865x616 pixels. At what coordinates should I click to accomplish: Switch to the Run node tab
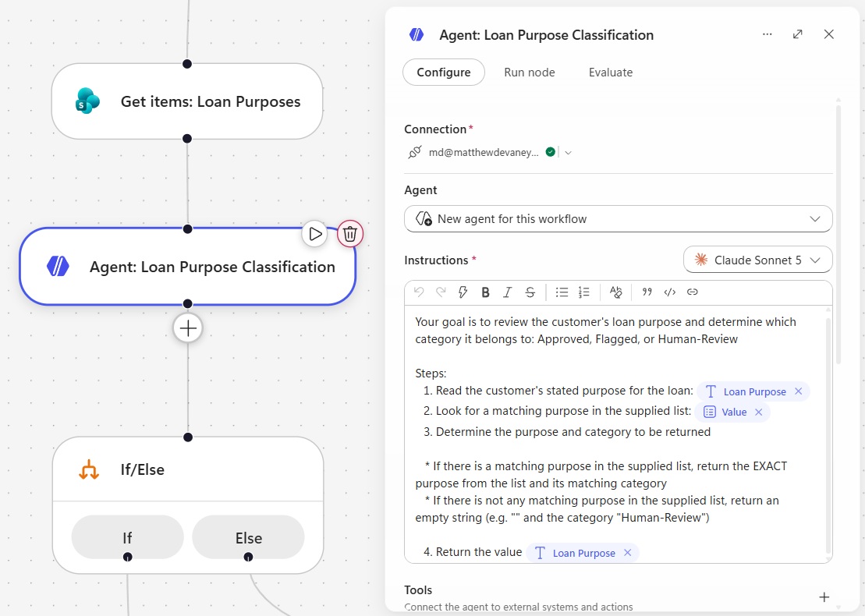[530, 73]
